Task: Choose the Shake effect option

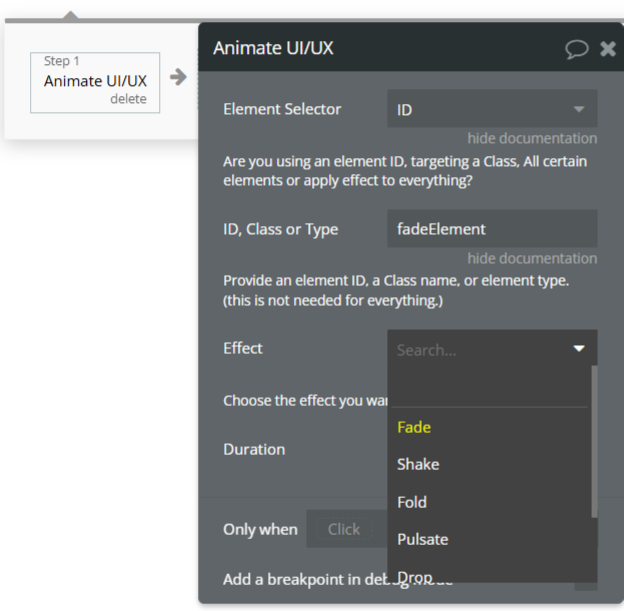Action: tap(418, 464)
